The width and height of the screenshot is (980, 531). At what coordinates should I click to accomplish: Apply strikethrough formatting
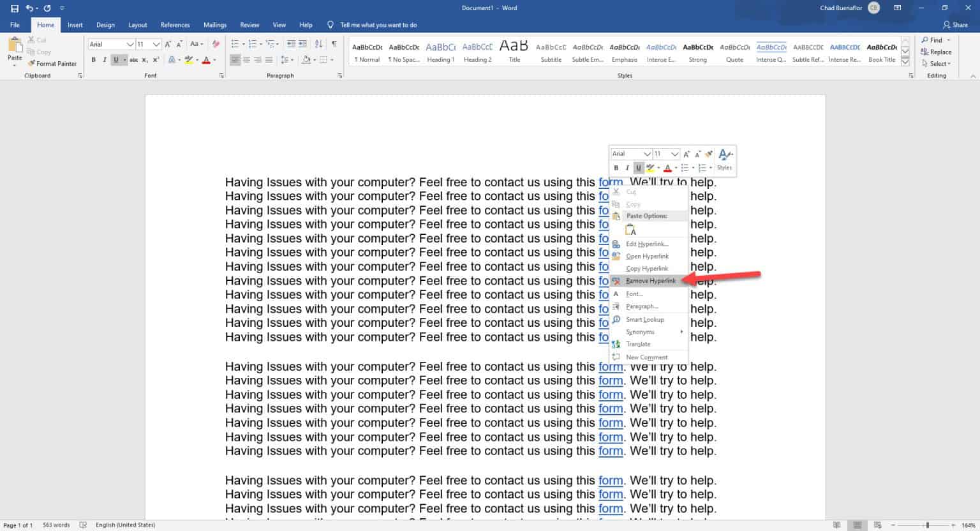(135, 59)
